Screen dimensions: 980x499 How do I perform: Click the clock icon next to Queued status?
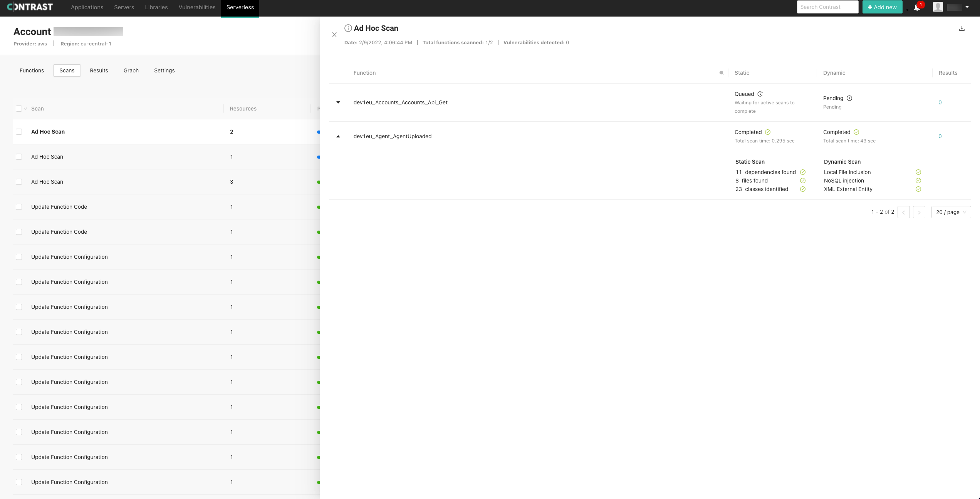tap(760, 94)
